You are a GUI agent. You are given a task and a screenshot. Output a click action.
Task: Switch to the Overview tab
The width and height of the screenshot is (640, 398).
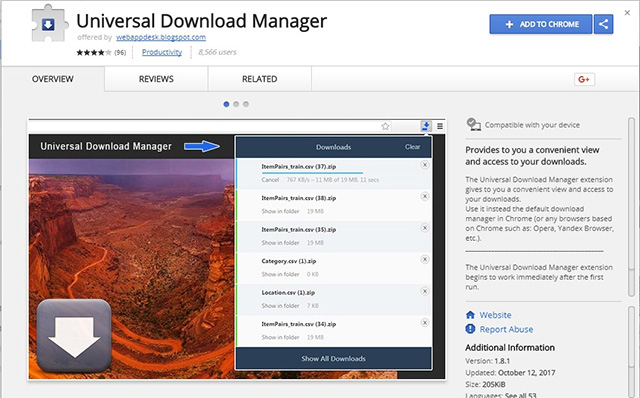coord(53,79)
